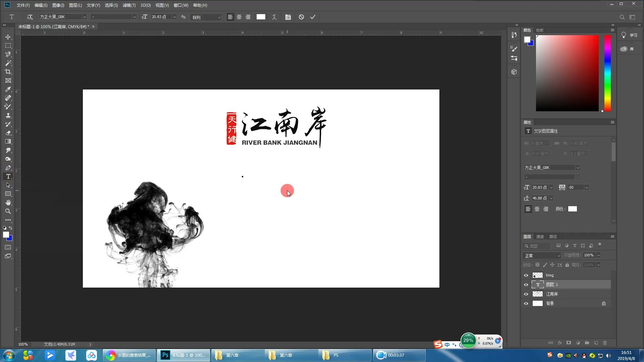
Task: Click the Brush tool icon
Action: pyautogui.click(x=7, y=107)
